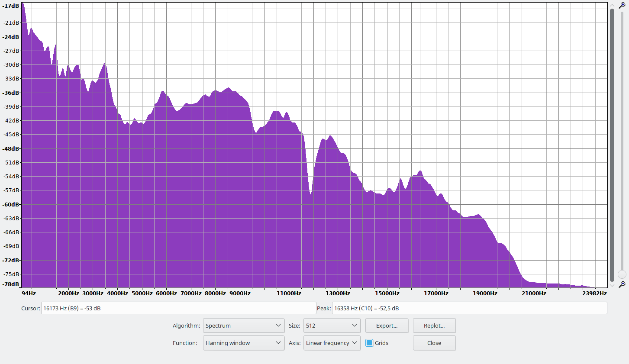629x364 pixels.
Task: Click the Export... button
Action: tap(387, 325)
